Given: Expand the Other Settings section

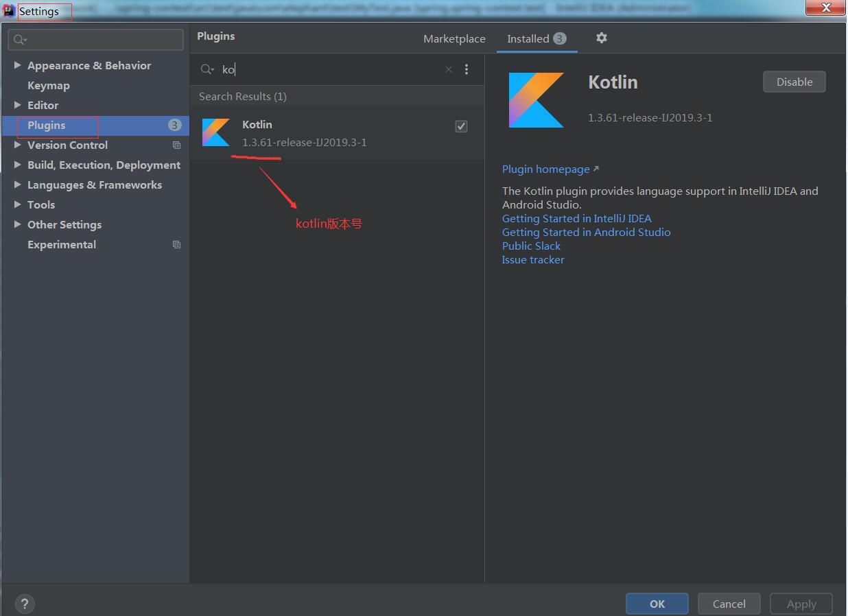Looking at the screenshot, I should [x=17, y=224].
